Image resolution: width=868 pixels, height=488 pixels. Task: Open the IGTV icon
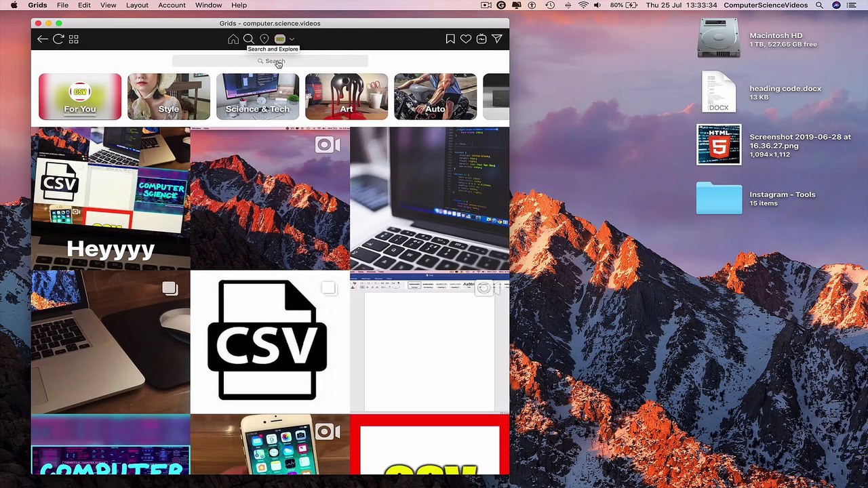[481, 39]
